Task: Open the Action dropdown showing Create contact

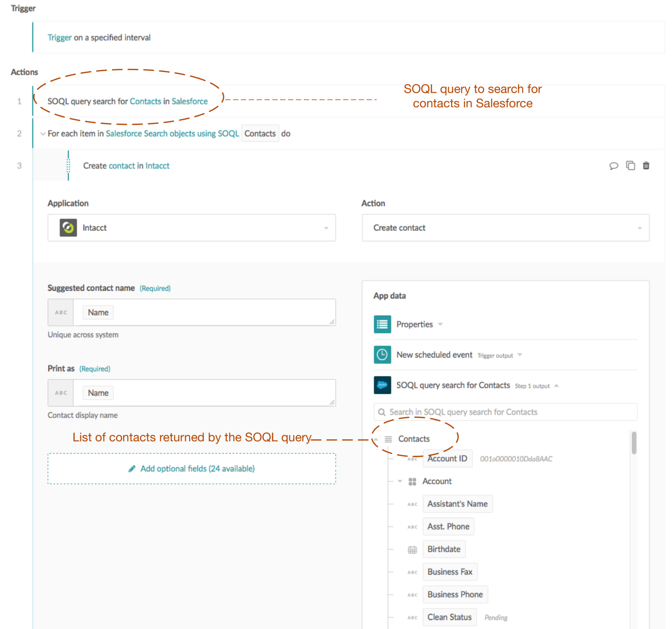Action: [640, 228]
